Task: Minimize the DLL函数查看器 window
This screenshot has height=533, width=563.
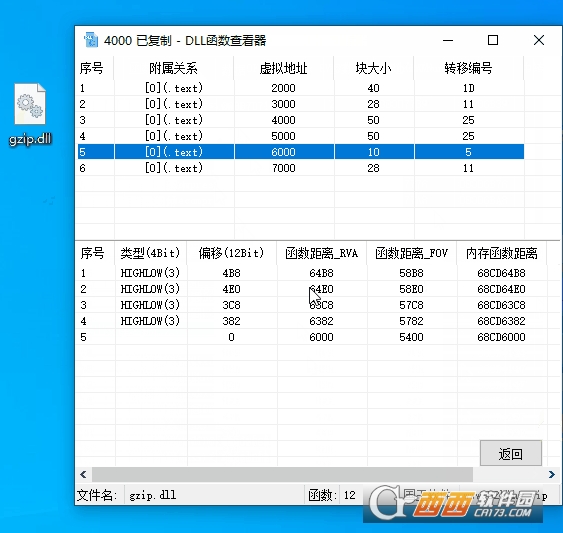Action: [x=448, y=40]
